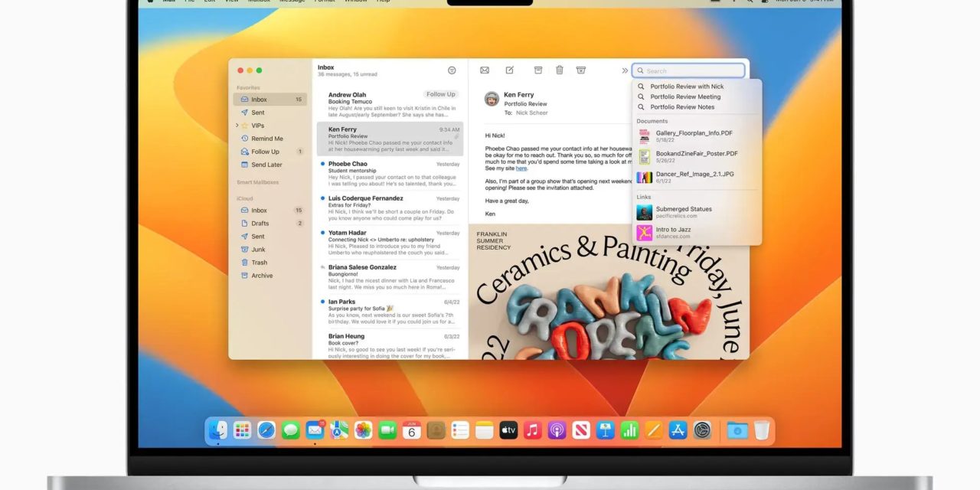
Task: Open Gallery_Floorplan_Info.PDF from search results
Action: coord(694,133)
